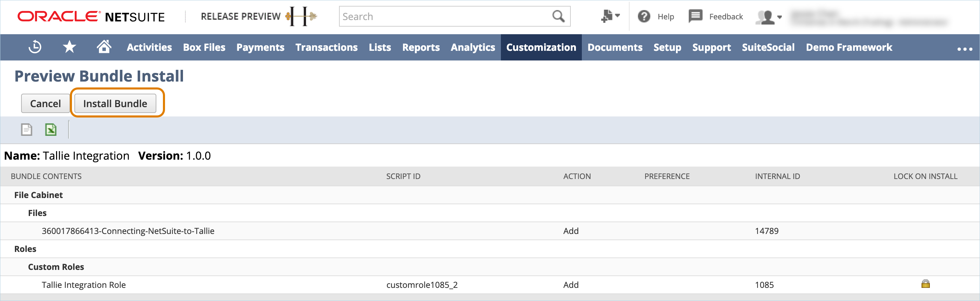Click the Preference column header

click(x=667, y=176)
